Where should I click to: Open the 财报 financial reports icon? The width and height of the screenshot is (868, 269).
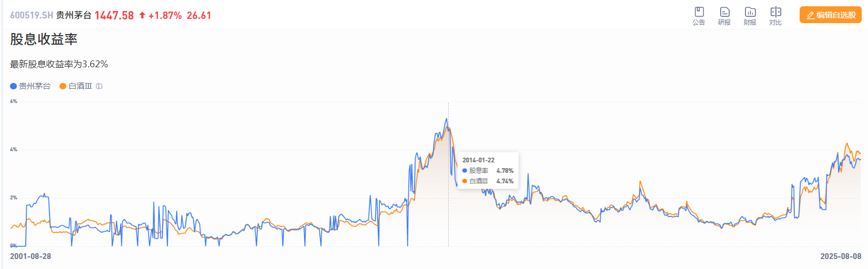click(750, 15)
